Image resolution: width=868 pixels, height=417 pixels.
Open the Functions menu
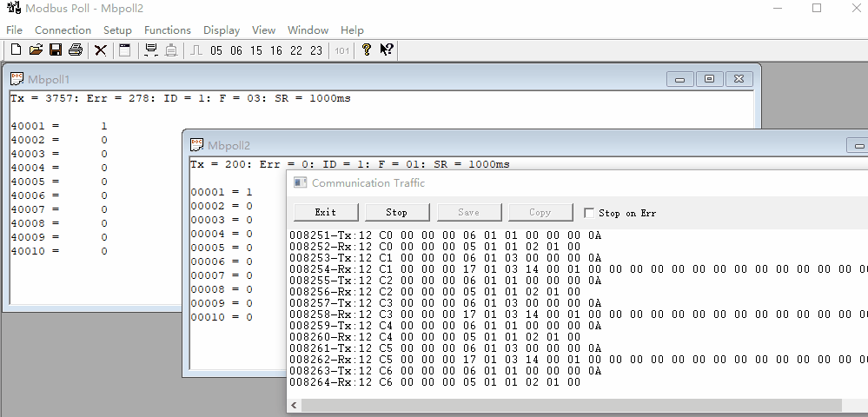point(167,30)
